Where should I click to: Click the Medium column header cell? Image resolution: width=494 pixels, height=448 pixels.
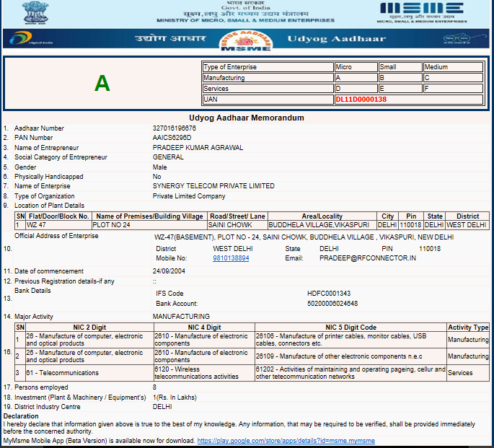[453, 67]
